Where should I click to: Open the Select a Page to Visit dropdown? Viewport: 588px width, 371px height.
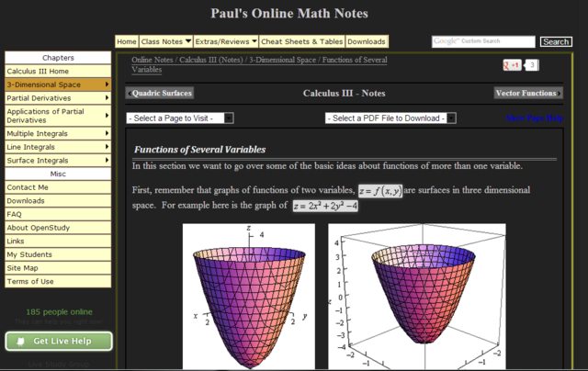[180, 118]
